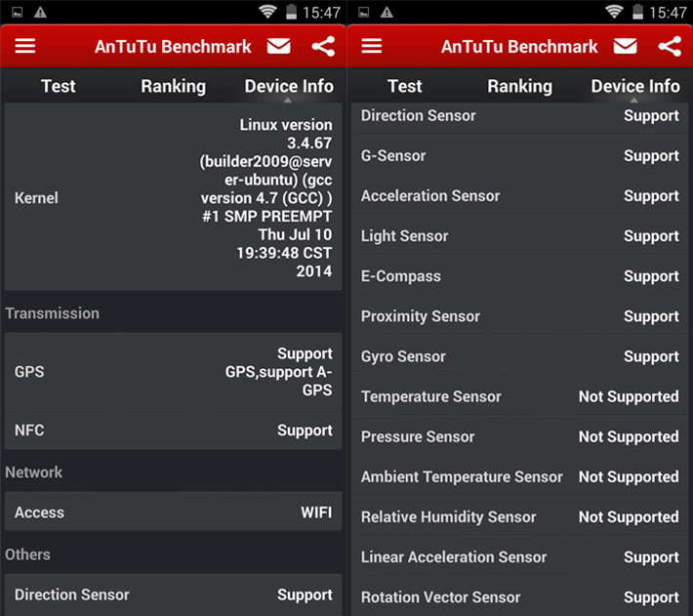Tap the Access WIFI network row

coord(173,513)
